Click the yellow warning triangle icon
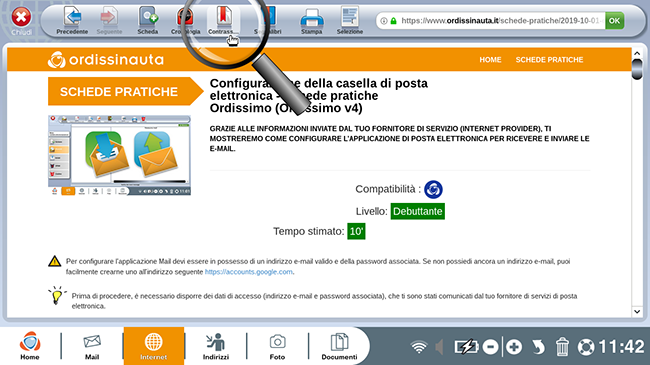This screenshot has height=365, width=650. tap(54, 261)
